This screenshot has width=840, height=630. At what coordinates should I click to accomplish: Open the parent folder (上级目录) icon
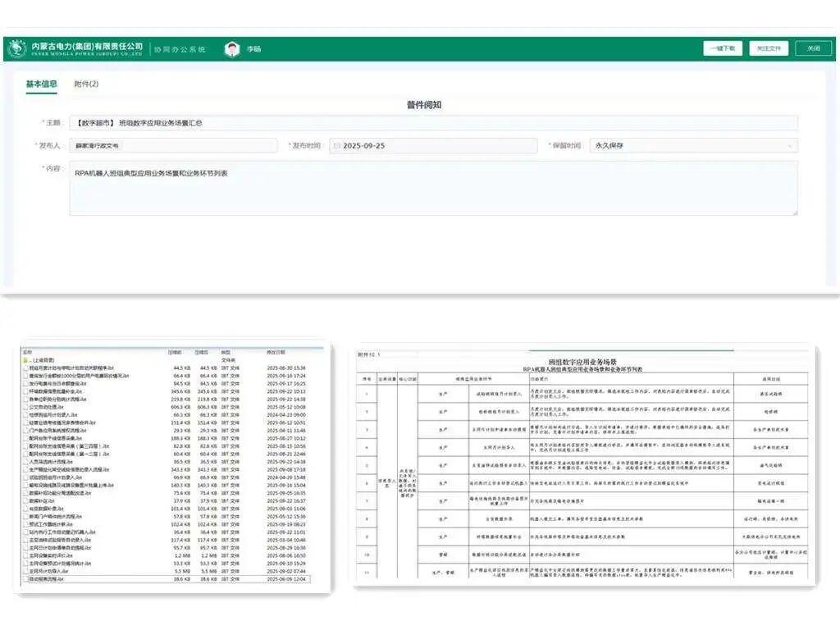(25, 360)
